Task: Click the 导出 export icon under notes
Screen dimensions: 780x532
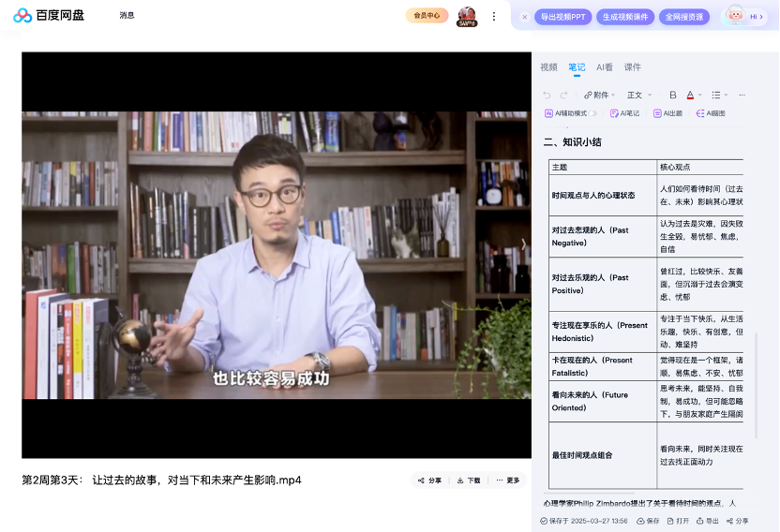Action: [708, 521]
